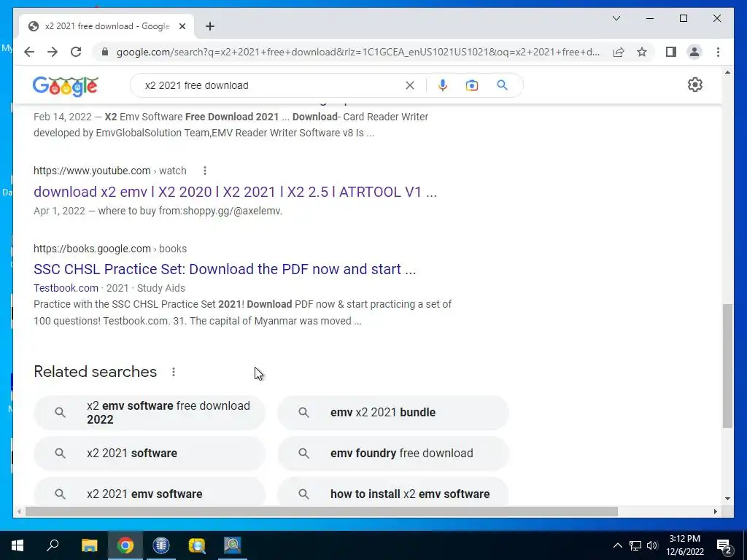Submit the search with the magnifier icon
747x560 pixels.
[502, 85]
